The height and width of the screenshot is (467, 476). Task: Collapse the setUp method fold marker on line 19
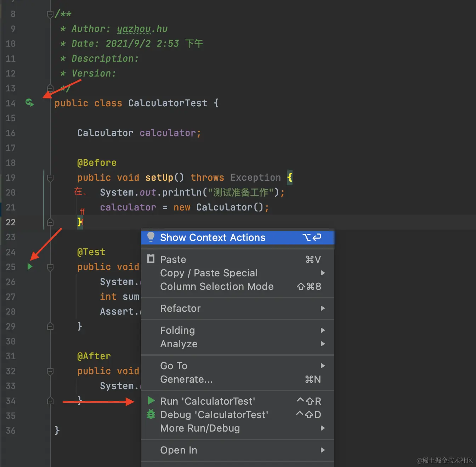(x=50, y=178)
